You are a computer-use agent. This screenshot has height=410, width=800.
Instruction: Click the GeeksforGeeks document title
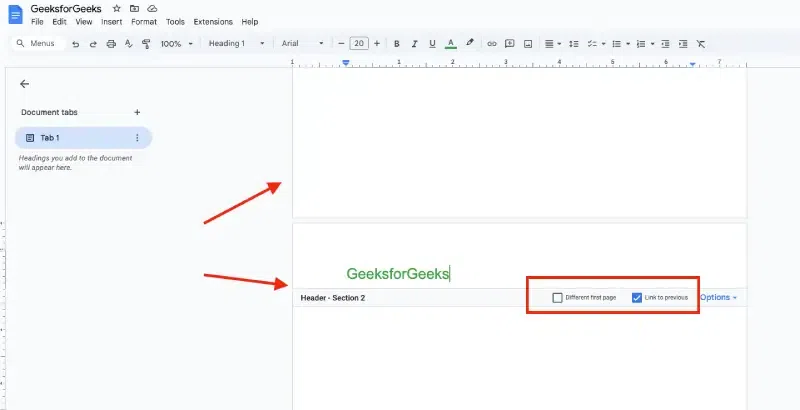point(66,9)
